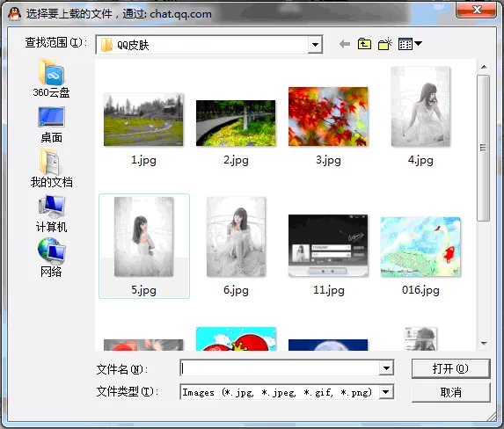The image size is (504, 429).
Task: Go to 桌面 in the sidebar
Action: pyautogui.click(x=51, y=125)
